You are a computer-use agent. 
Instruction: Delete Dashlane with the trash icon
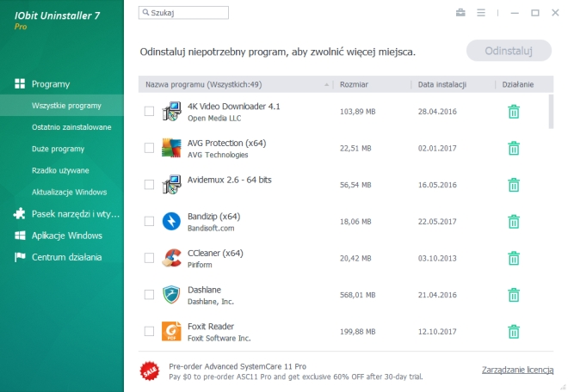[x=513, y=295]
